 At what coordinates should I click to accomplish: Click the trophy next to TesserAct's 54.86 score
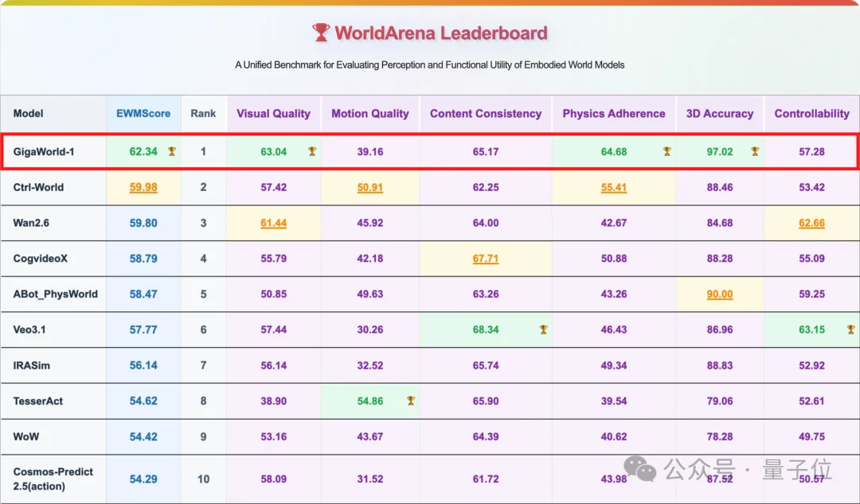click(411, 401)
